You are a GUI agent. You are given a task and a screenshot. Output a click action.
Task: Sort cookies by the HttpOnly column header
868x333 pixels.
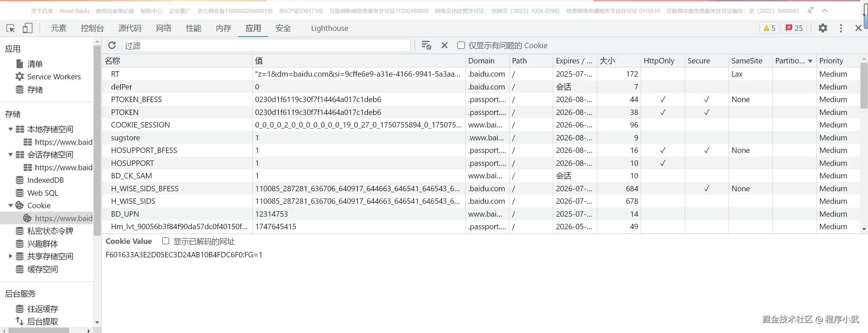(663, 61)
